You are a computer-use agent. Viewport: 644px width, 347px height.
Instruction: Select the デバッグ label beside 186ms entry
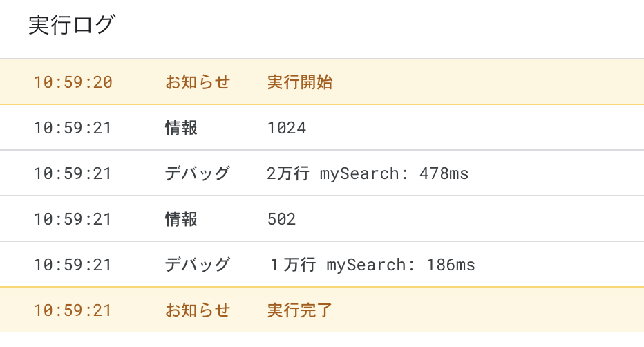point(198,265)
